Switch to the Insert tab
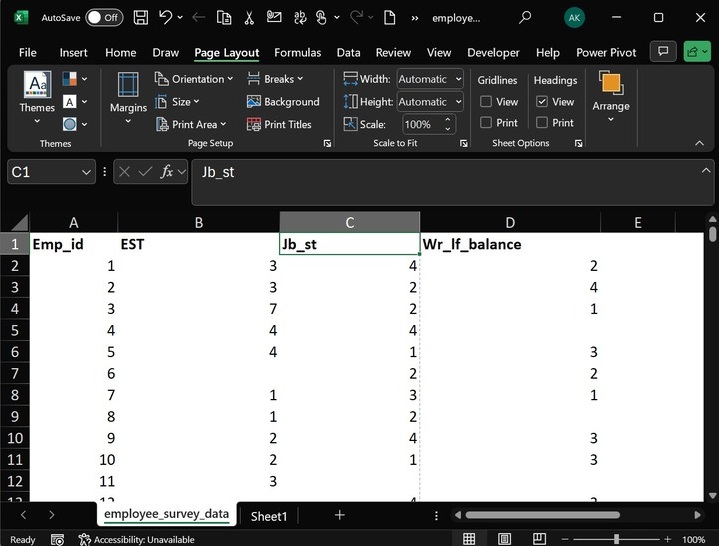Viewport: 719px width, 546px height. [73, 52]
